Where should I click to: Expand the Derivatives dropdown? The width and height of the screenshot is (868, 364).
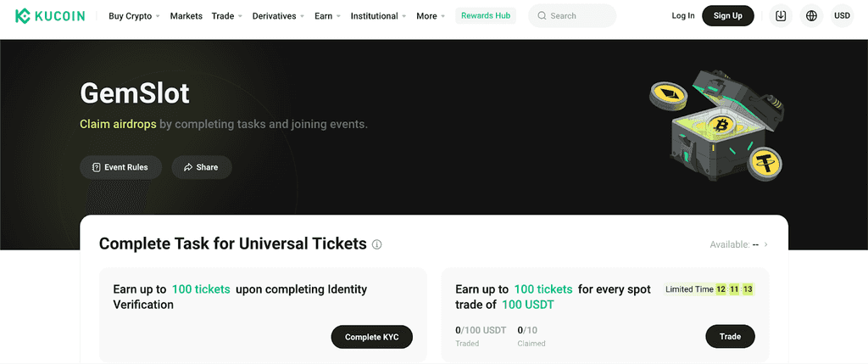tap(278, 16)
